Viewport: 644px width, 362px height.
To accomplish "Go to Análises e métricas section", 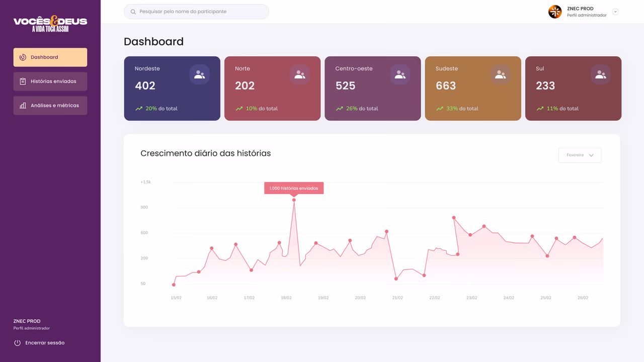I will [50, 106].
